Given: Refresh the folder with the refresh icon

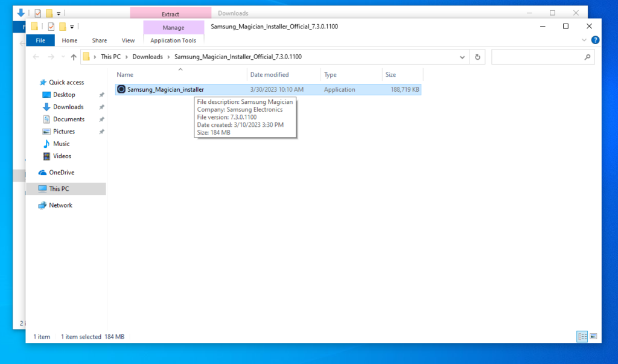Looking at the screenshot, I should coord(477,57).
